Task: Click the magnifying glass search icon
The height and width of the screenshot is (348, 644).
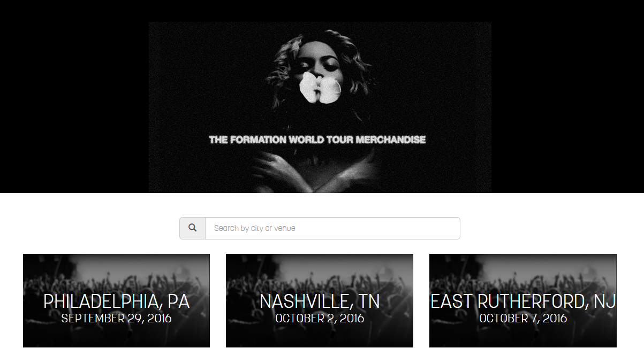Action: (192, 228)
